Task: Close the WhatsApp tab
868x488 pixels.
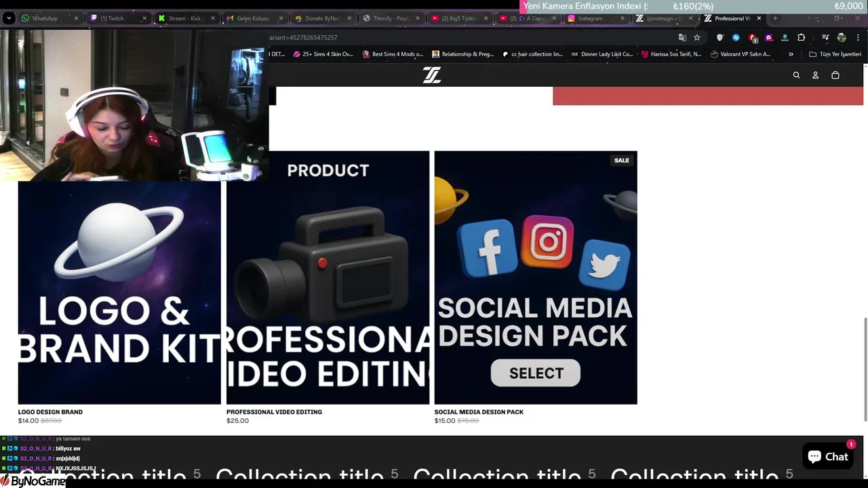Action: (x=76, y=18)
